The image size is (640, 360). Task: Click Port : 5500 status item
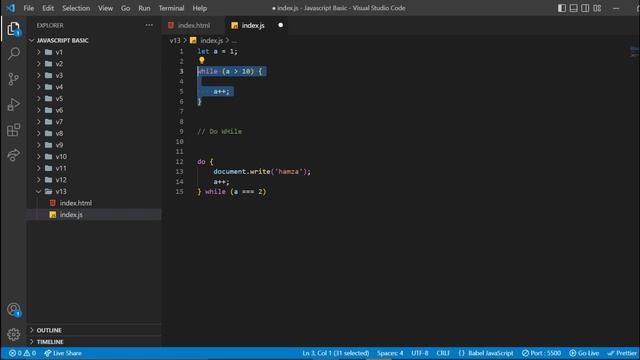click(541, 353)
